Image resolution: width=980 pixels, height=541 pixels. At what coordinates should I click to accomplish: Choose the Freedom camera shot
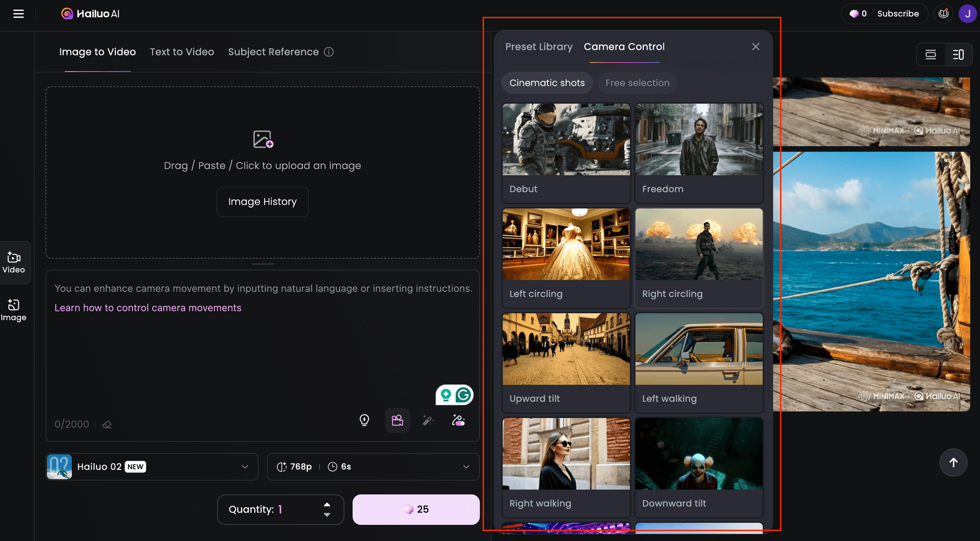[699, 152]
